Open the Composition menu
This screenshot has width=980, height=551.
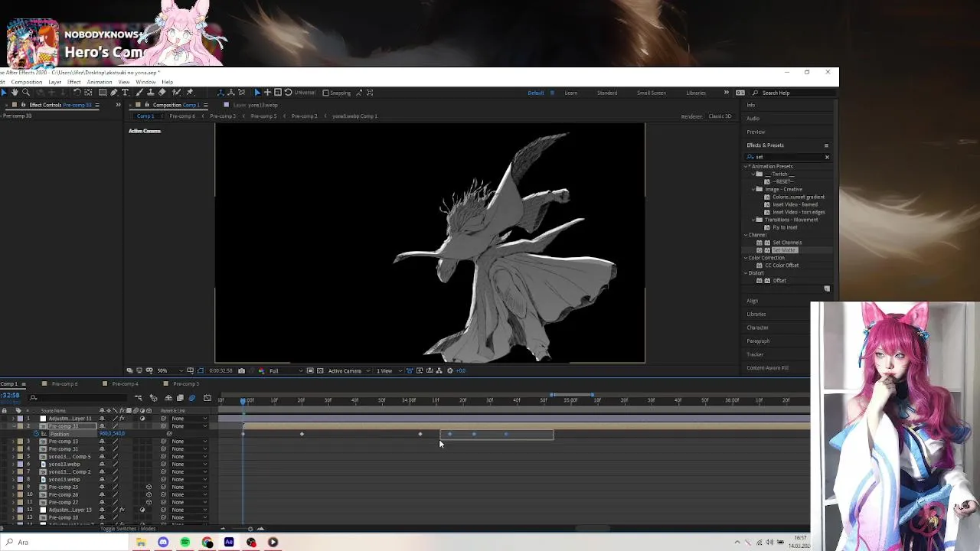tap(27, 82)
